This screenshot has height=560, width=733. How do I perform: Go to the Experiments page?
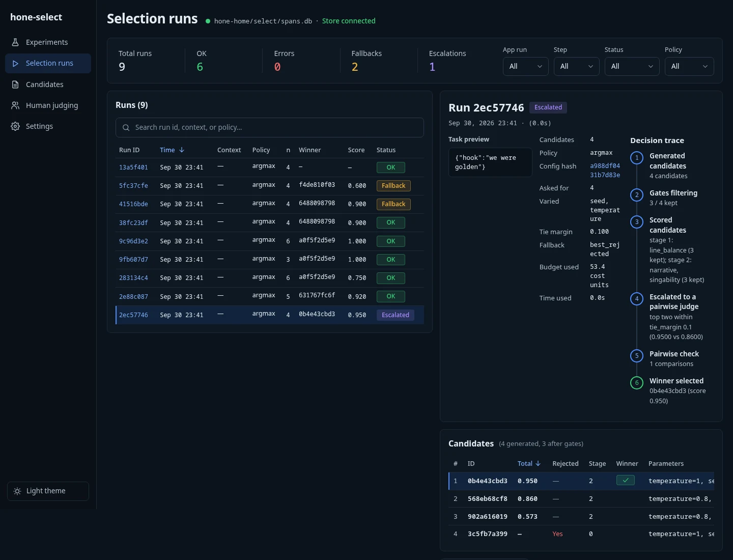point(48,42)
